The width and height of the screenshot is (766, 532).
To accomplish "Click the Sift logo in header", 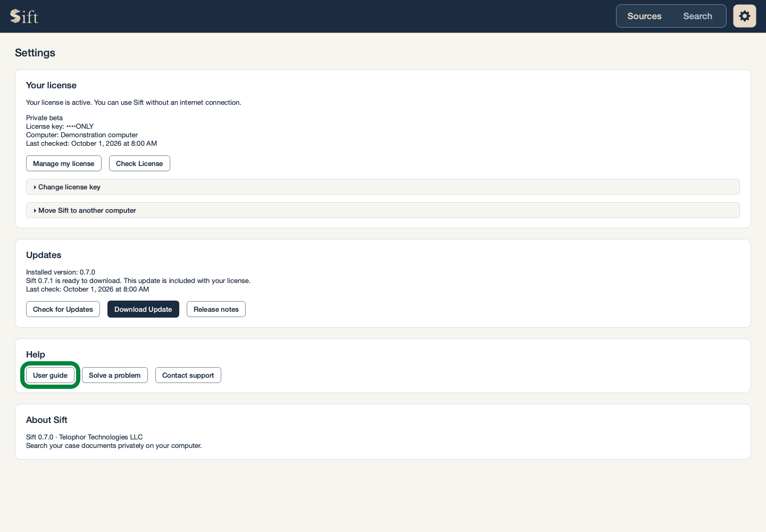I will 24,16.
